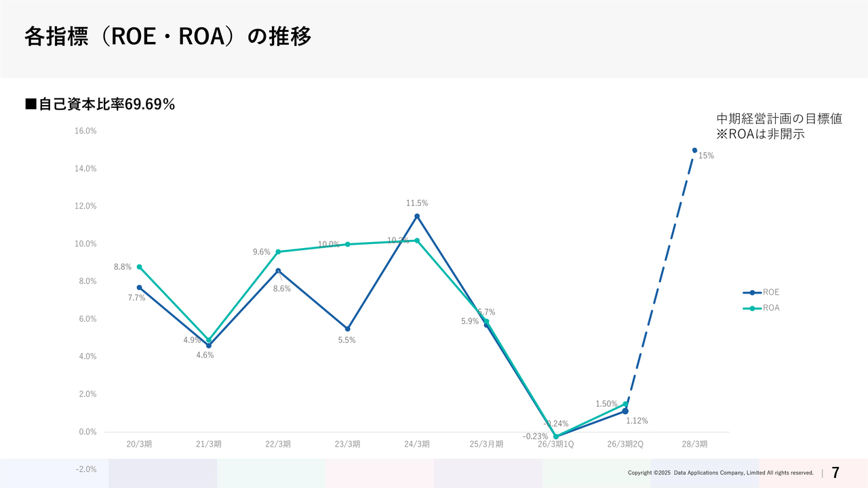
Task: Click the 24/3期 axis label
Action: pyautogui.click(x=417, y=445)
